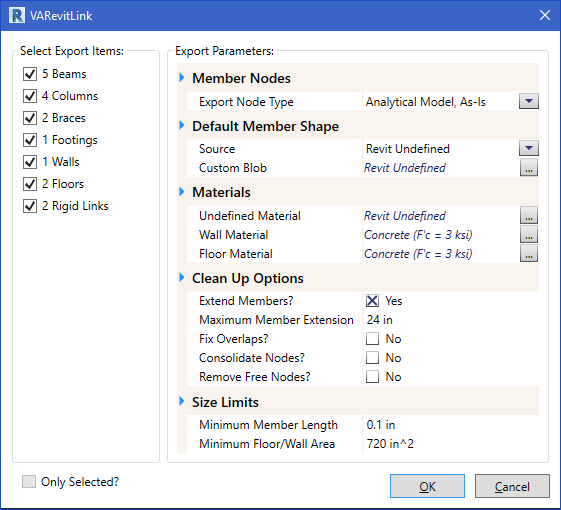Click the Undefined Material Revit Undefined value
The image size is (561, 510).
[x=405, y=216]
